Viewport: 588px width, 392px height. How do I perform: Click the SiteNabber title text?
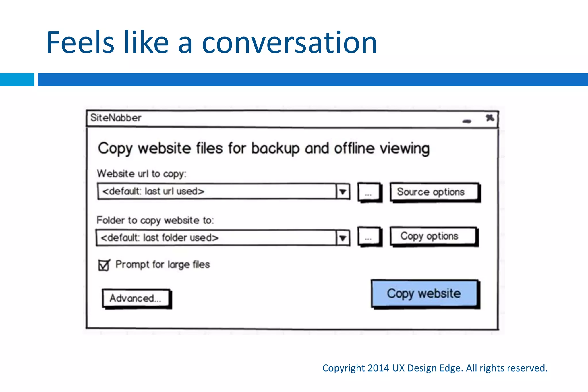pyautogui.click(x=116, y=118)
